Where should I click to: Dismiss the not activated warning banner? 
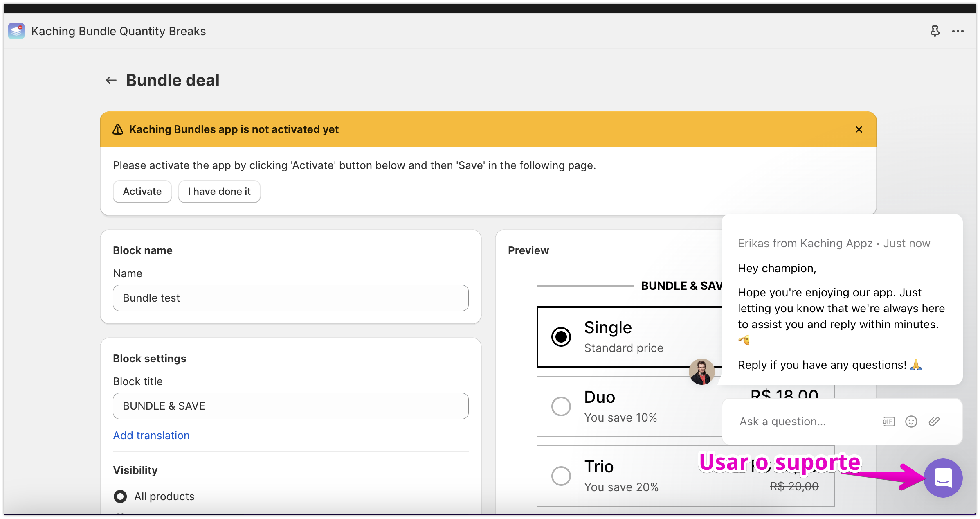(859, 129)
